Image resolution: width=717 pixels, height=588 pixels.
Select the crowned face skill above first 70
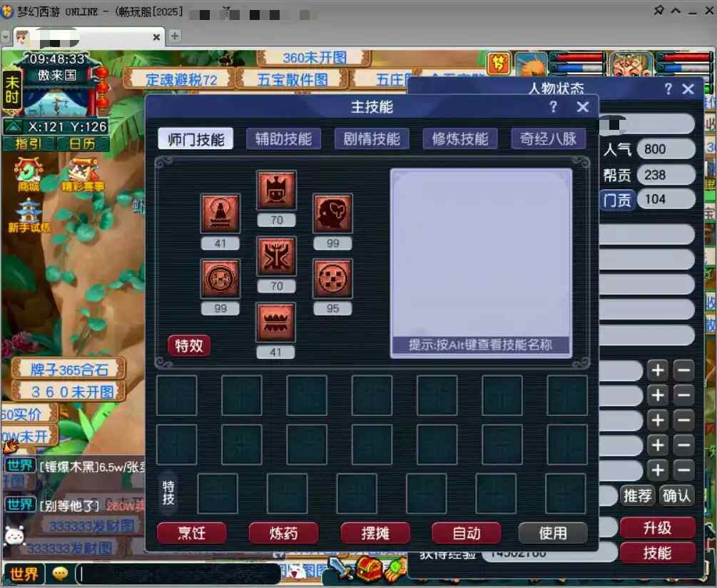click(x=276, y=191)
